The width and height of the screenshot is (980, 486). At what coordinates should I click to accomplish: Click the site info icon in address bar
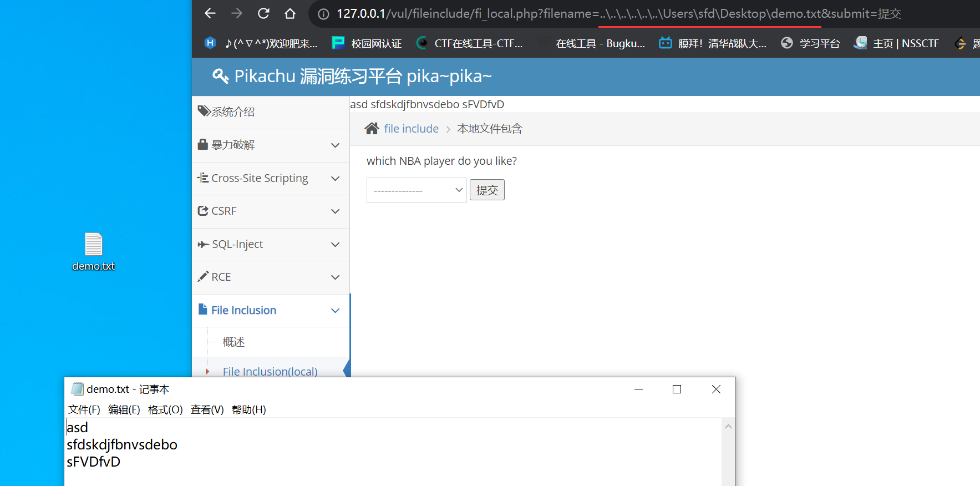coord(323,14)
